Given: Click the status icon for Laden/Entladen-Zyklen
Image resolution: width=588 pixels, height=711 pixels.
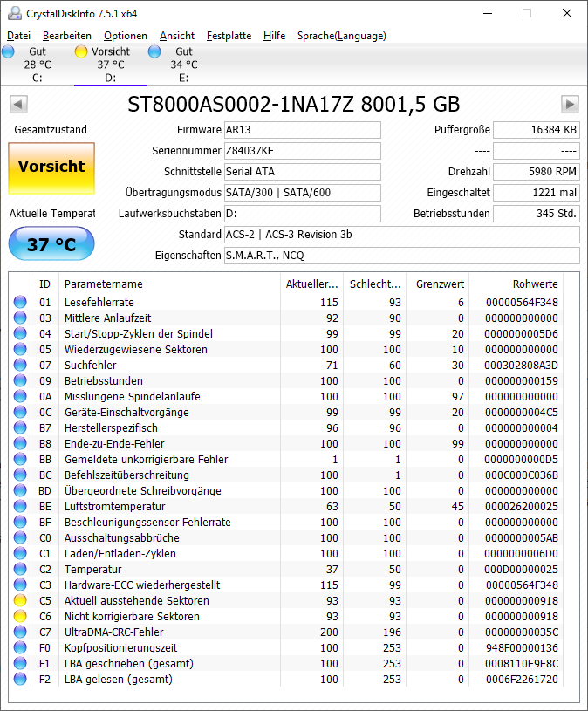Looking at the screenshot, I should coord(20,554).
